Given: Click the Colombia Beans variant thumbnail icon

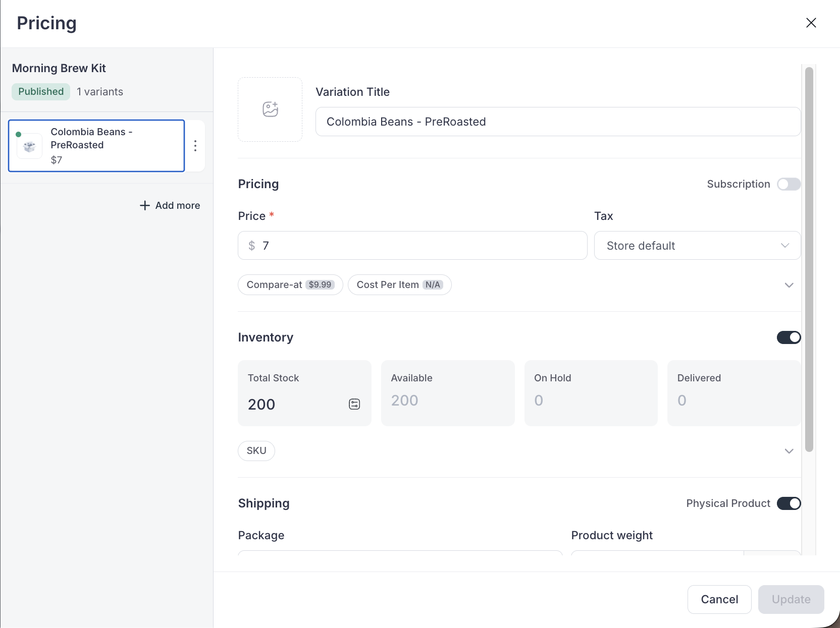Looking at the screenshot, I should tap(30, 146).
